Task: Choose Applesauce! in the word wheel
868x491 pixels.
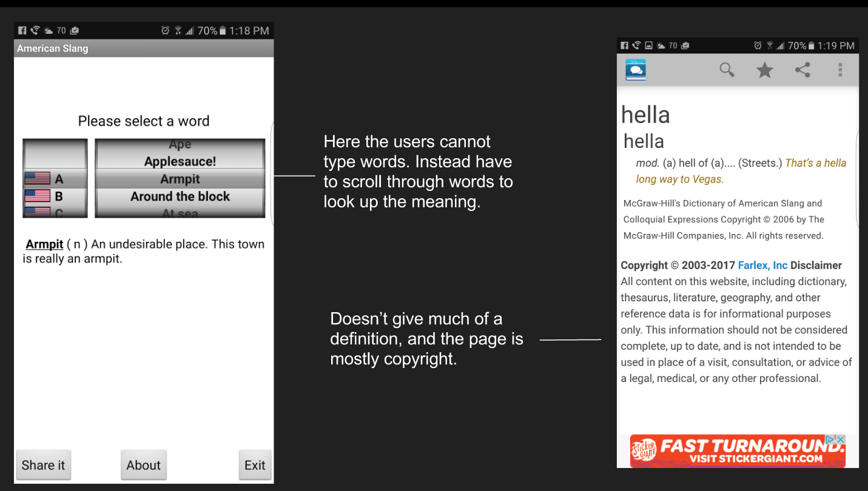Action: coord(180,161)
